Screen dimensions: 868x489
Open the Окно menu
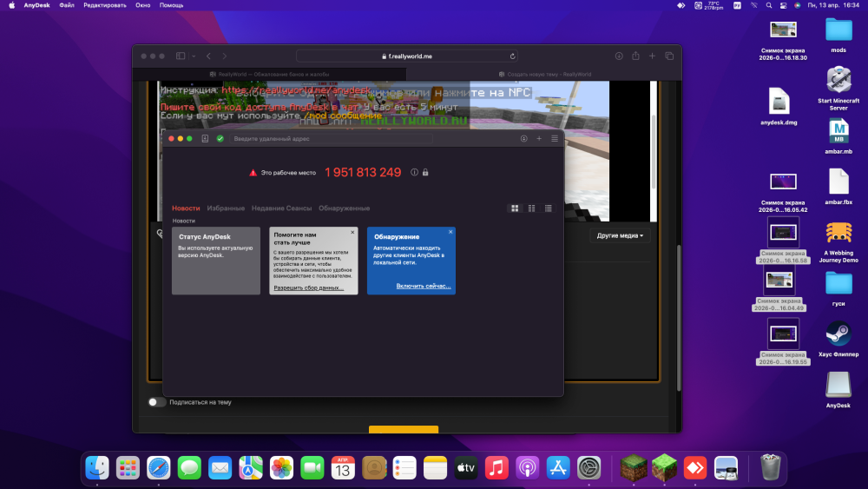pos(143,5)
